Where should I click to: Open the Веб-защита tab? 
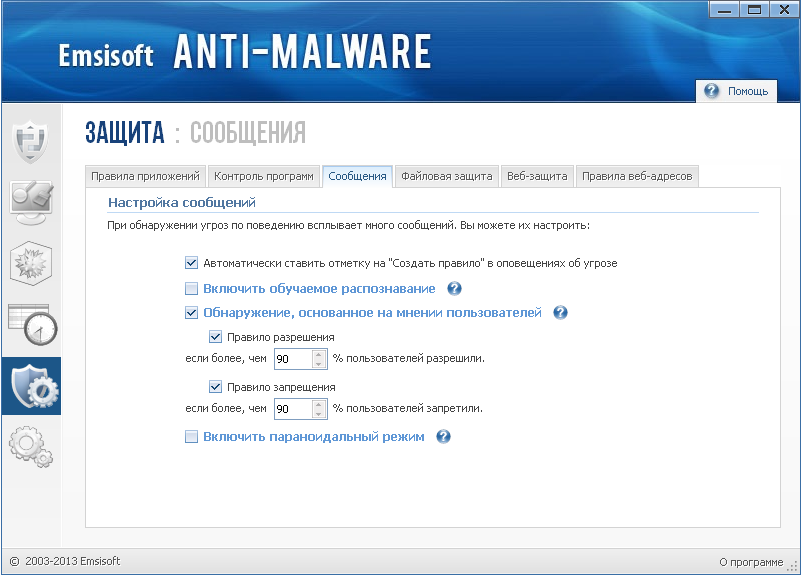coord(537,176)
